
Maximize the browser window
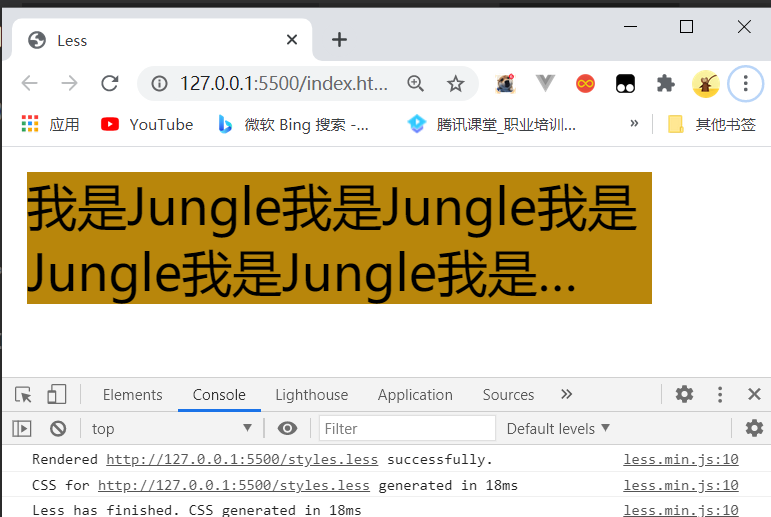686,27
